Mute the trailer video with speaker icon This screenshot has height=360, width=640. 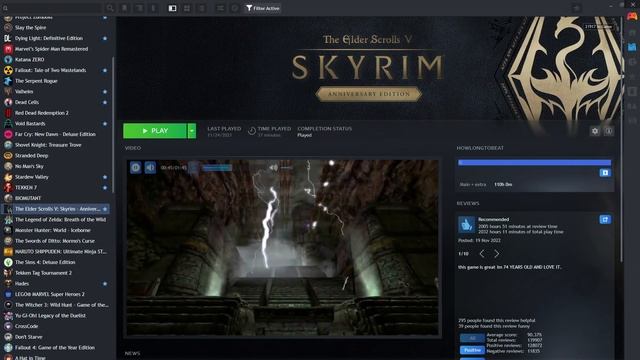(150, 167)
